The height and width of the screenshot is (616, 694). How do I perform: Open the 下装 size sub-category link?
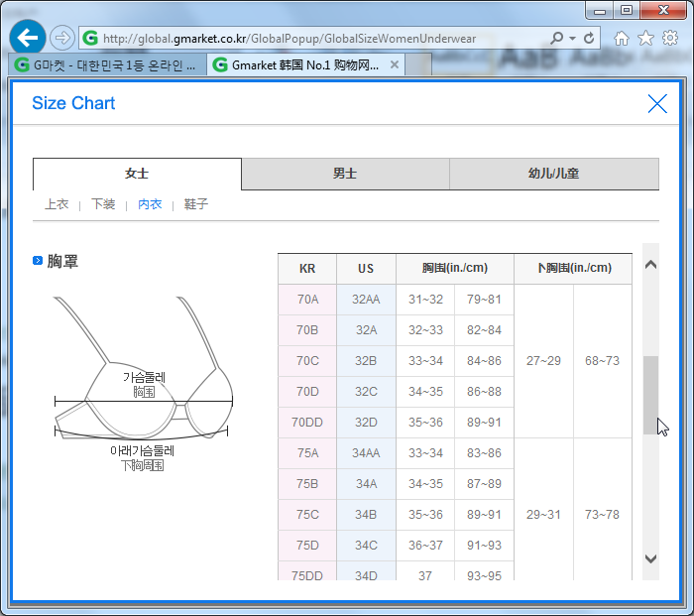[x=103, y=204]
